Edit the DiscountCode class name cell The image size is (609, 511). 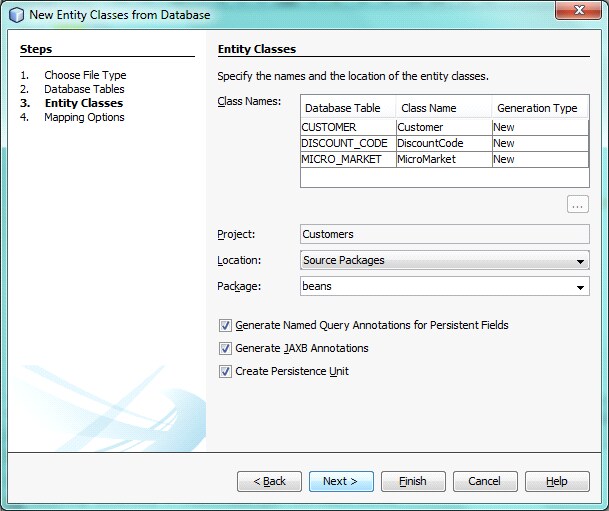444,143
